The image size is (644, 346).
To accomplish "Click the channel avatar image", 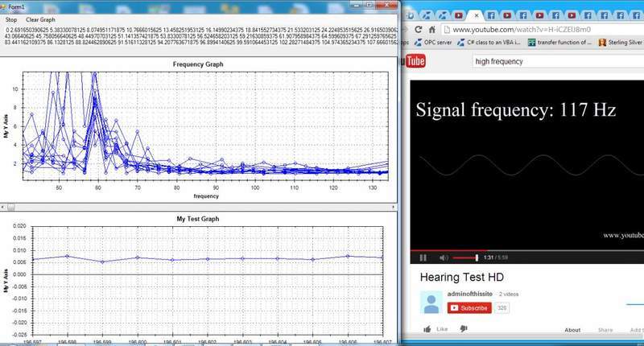I will tap(431, 303).
